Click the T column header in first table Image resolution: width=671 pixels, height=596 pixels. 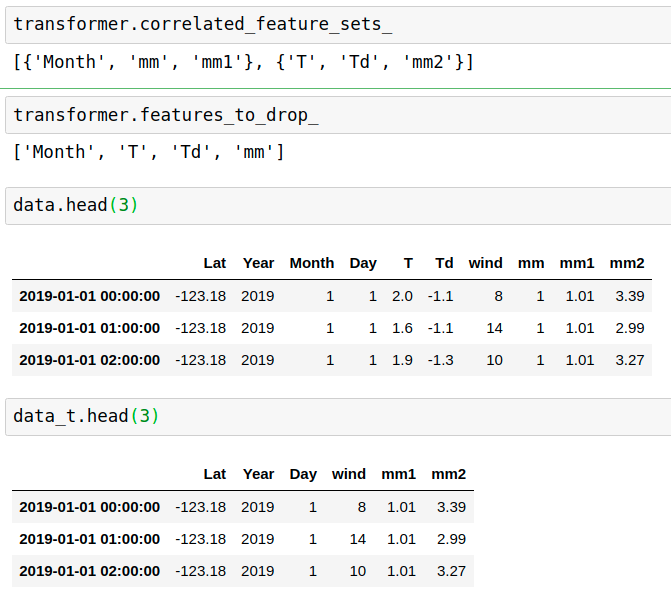point(407,263)
